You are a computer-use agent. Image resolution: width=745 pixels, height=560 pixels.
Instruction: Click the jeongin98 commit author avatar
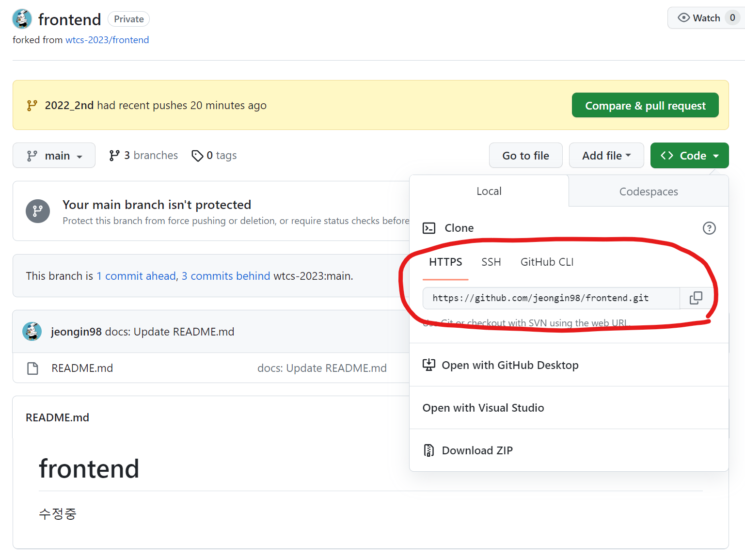pos(32,331)
